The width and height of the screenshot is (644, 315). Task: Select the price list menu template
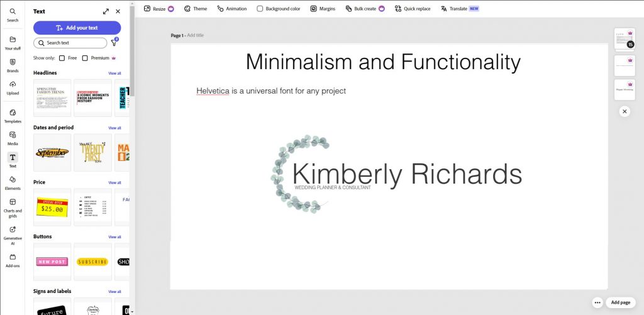(92, 207)
